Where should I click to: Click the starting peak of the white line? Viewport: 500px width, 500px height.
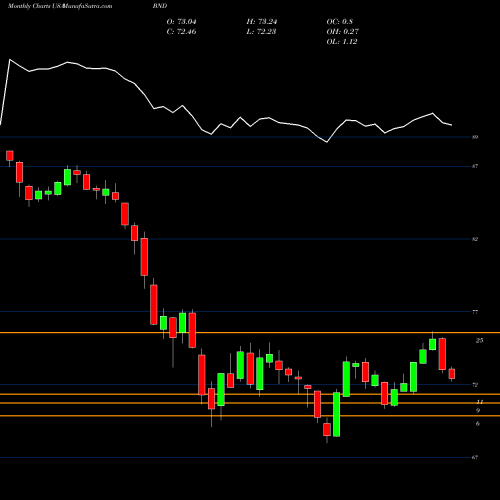coord(10,60)
